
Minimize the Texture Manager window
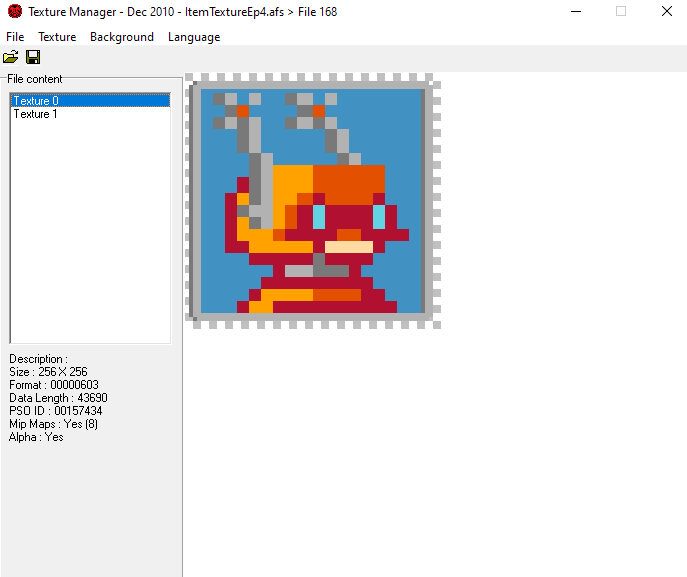(x=576, y=11)
